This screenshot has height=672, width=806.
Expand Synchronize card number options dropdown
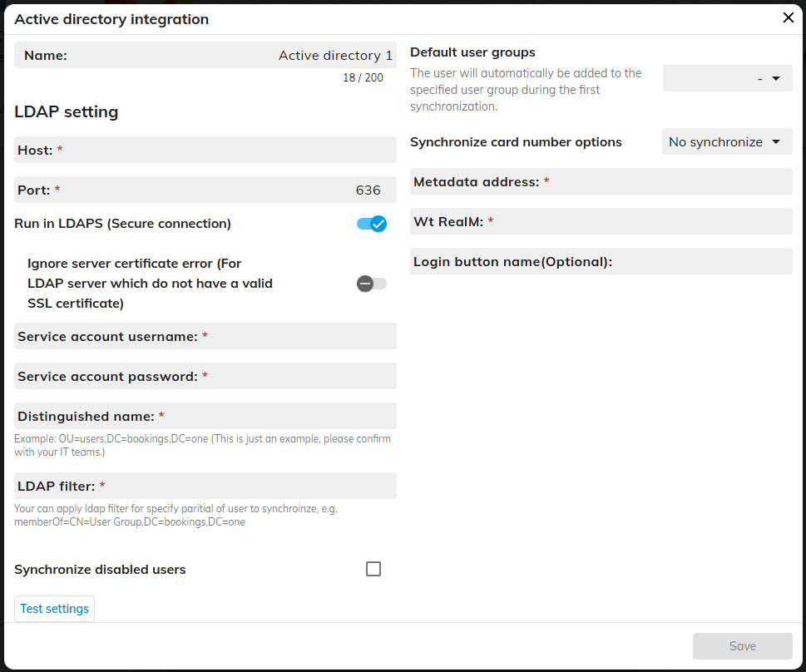click(x=726, y=141)
